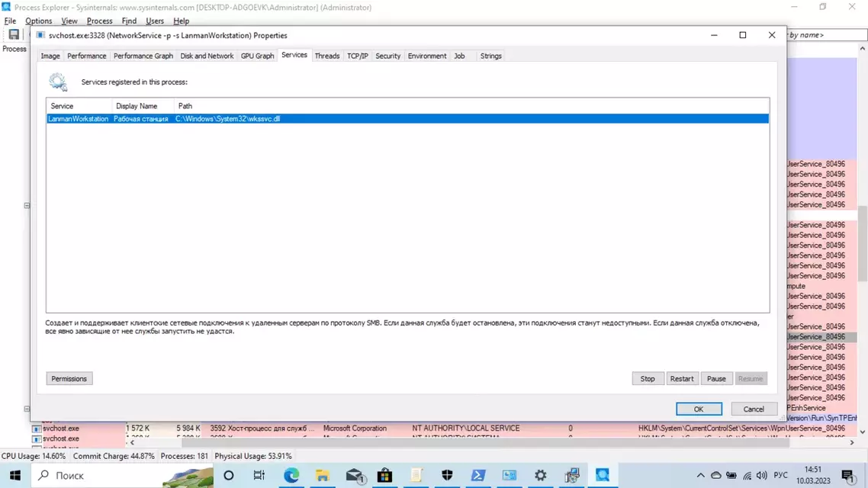This screenshot has height=488, width=868.
Task: Switch to Security tab
Action: tap(387, 56)
